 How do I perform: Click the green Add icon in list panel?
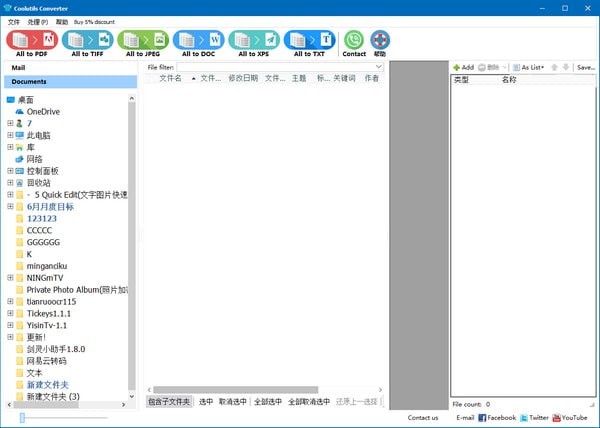click(x=463, y=67)
